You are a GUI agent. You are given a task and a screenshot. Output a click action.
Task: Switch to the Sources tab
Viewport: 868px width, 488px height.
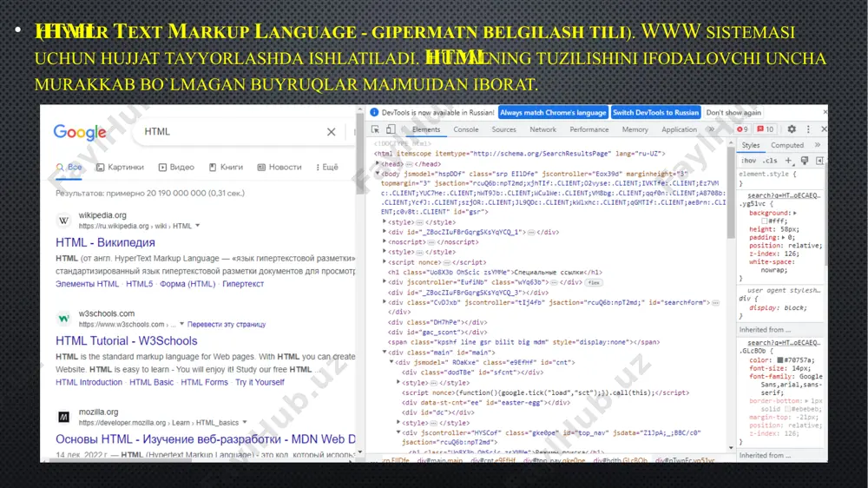[503, 129]
